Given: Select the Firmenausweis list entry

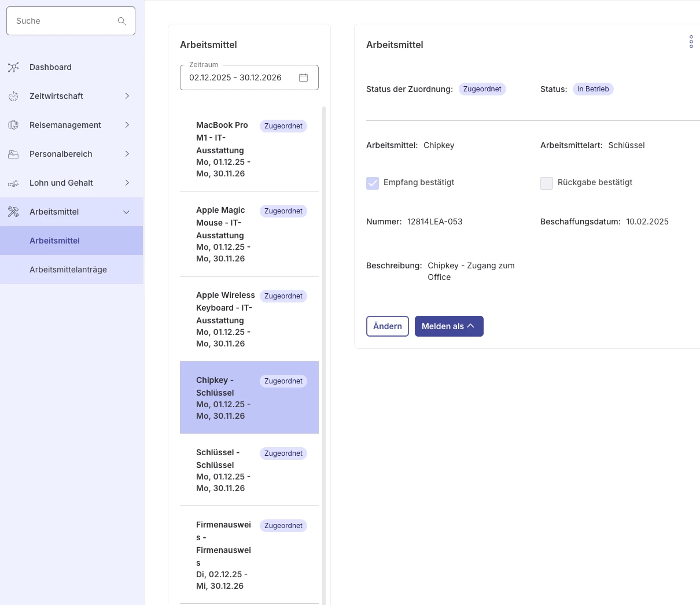Looking at the screenshot, I should pyautogui.click(x=249, y=555).
